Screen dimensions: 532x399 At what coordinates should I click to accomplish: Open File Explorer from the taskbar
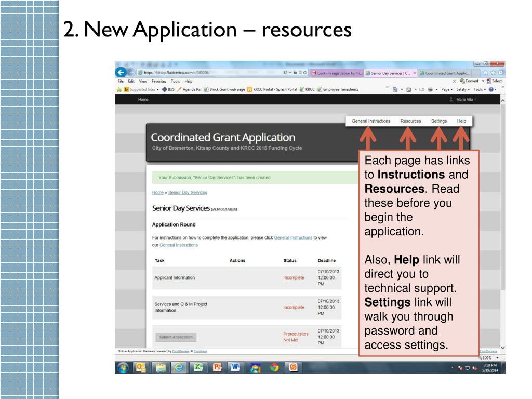(x=161, y=367)
